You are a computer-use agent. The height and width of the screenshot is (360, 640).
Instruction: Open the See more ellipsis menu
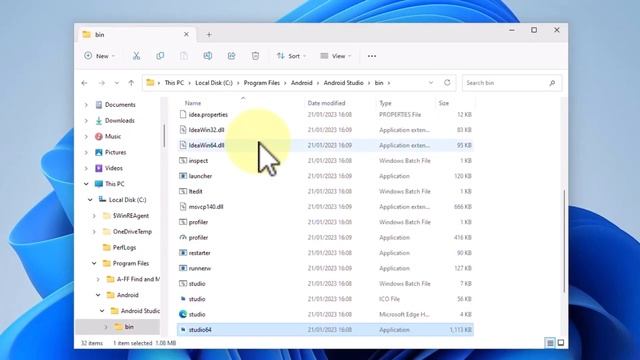(x=371, y=56)
